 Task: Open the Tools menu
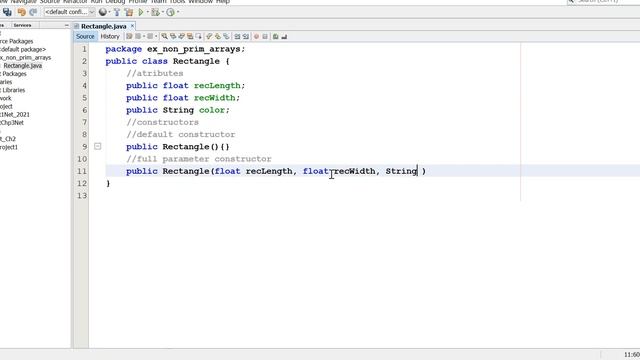tap(177, 2)
